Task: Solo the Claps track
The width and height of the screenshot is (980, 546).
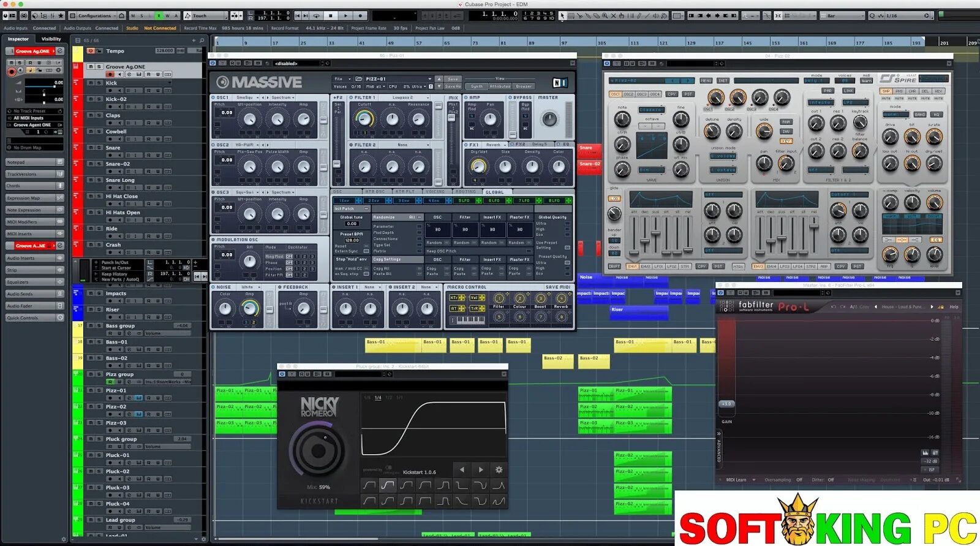Action: tap(99, 115)
